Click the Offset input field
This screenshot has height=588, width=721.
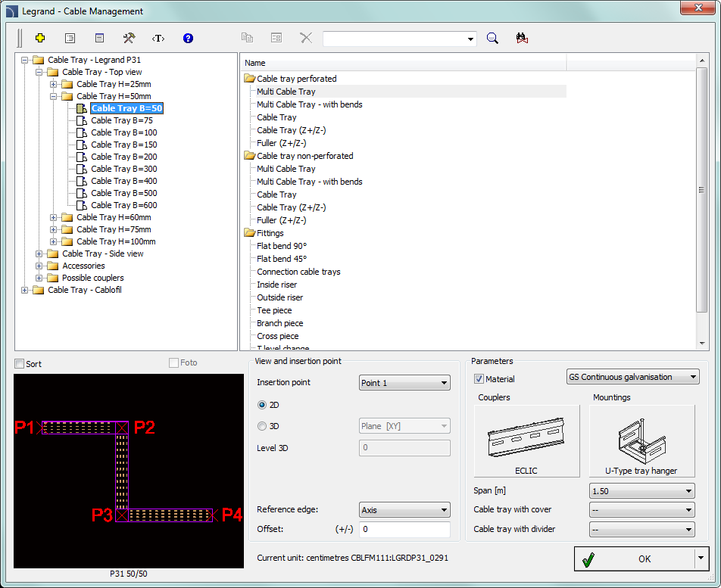[x=404, y=530]
